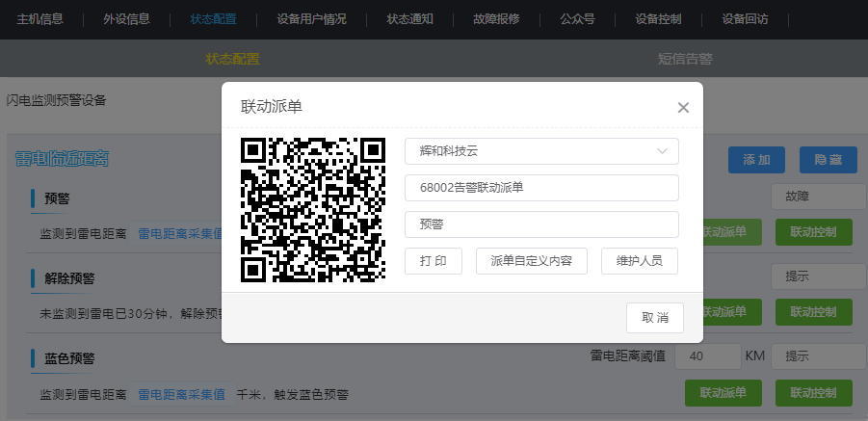868x421 pixels.
Task: Click the 68002告警联动派单 input field
Action: tap(541, 188)
